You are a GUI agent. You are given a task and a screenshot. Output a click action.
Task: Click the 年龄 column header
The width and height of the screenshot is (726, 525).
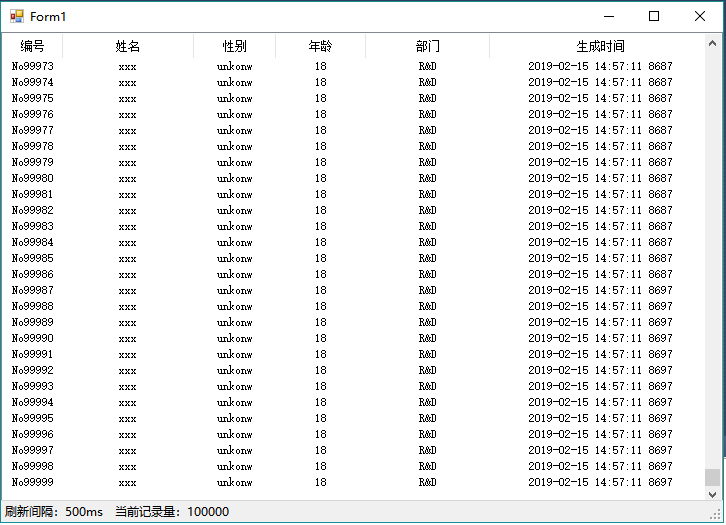[320, 46]
